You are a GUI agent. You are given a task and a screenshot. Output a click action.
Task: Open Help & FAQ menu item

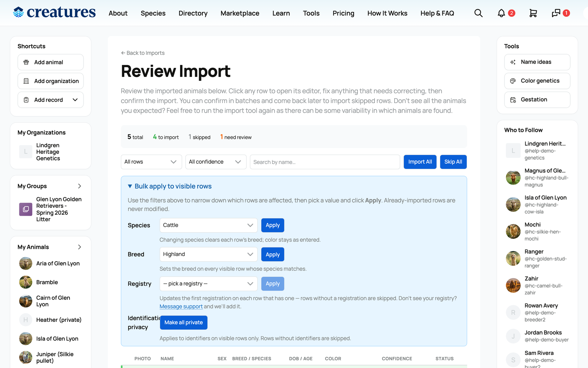pyautogui.click(x=437, y=13)
